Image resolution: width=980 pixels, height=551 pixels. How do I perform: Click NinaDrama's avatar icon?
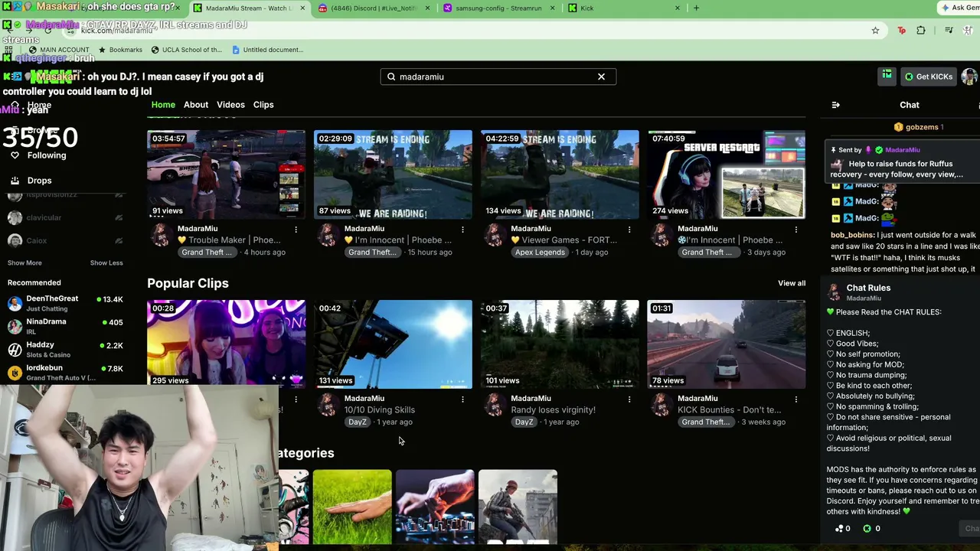15,326
